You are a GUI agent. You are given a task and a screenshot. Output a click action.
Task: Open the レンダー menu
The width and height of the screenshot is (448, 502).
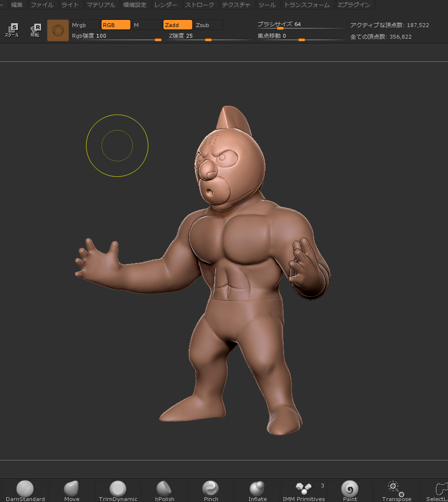click(166, 5)
